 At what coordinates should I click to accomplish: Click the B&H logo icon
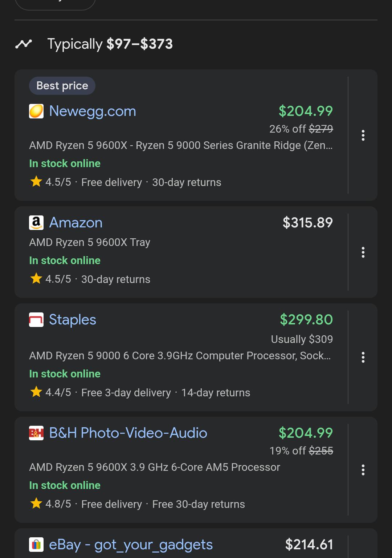(x=36, y=433)
